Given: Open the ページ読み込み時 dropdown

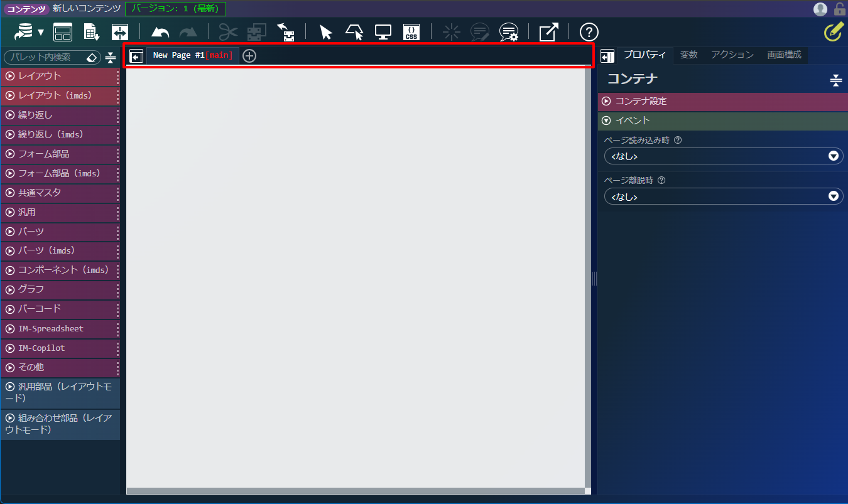Looking at the screenshot, I should 723,156.
